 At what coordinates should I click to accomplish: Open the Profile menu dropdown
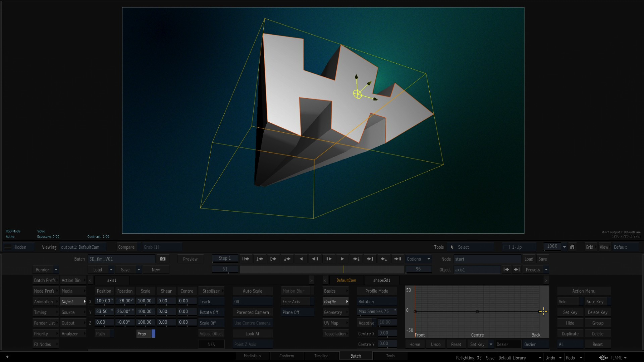335,302
